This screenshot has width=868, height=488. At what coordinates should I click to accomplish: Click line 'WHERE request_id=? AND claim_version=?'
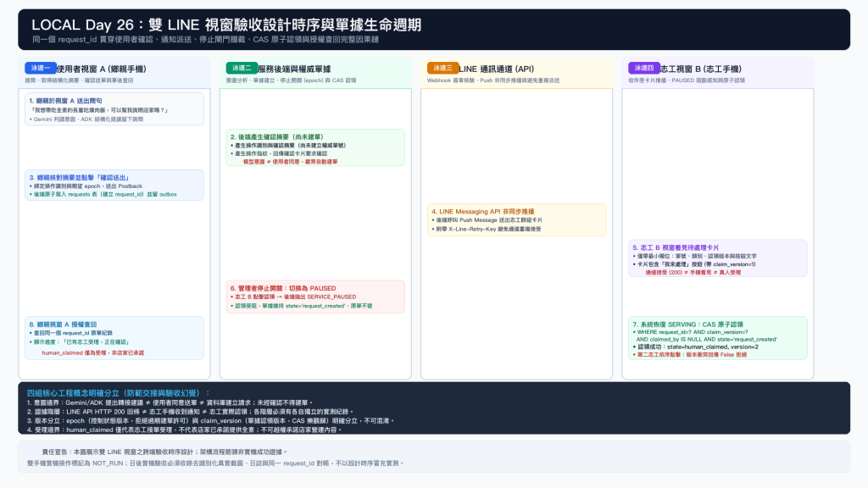pyautogui.click(x=690, y=332)
